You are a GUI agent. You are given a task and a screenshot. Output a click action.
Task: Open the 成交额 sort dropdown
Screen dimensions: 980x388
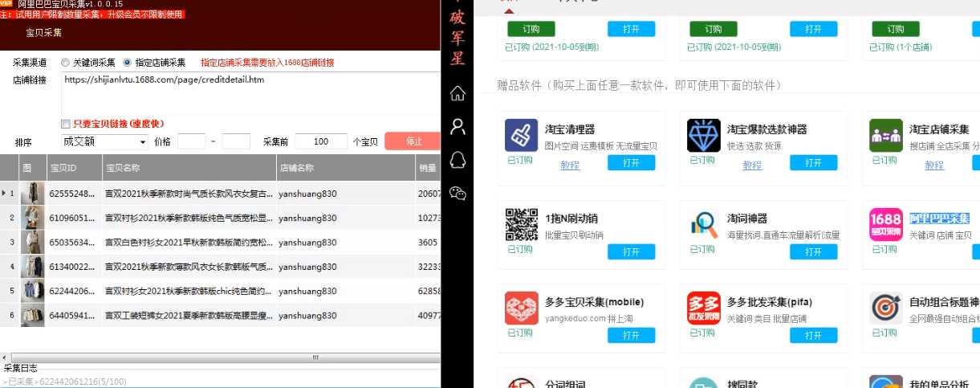[104, 141]
